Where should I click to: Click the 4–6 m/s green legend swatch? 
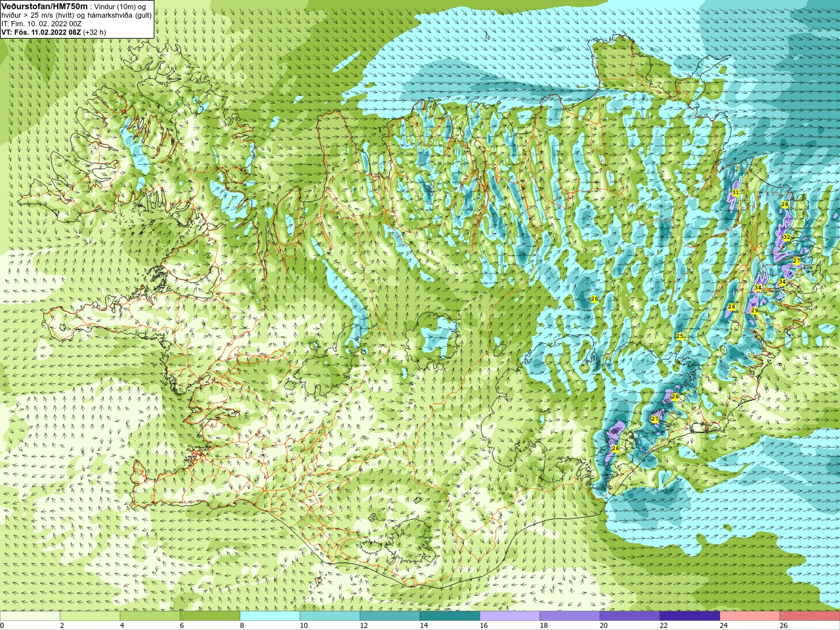point(150,616)
